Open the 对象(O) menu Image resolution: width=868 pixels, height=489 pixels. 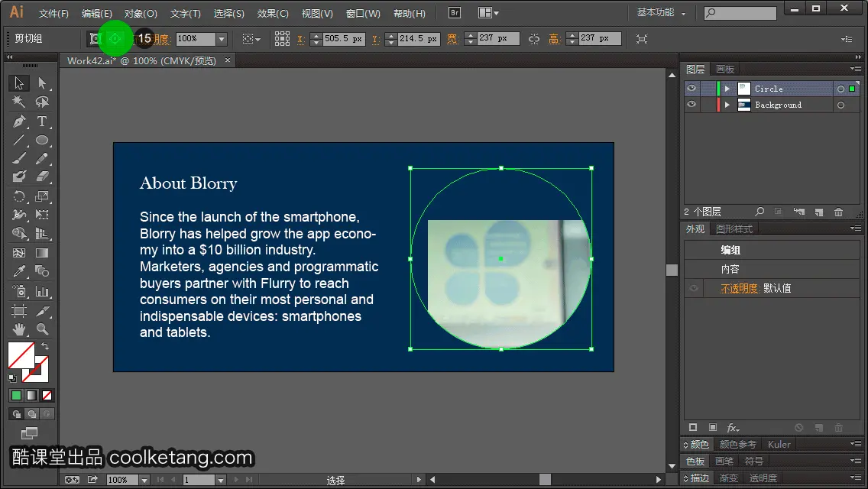pyautogui.click(x=141, y=13)
